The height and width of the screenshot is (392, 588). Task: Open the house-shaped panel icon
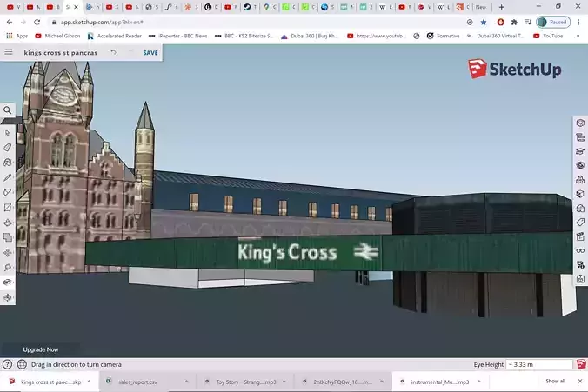click(580, 209)
